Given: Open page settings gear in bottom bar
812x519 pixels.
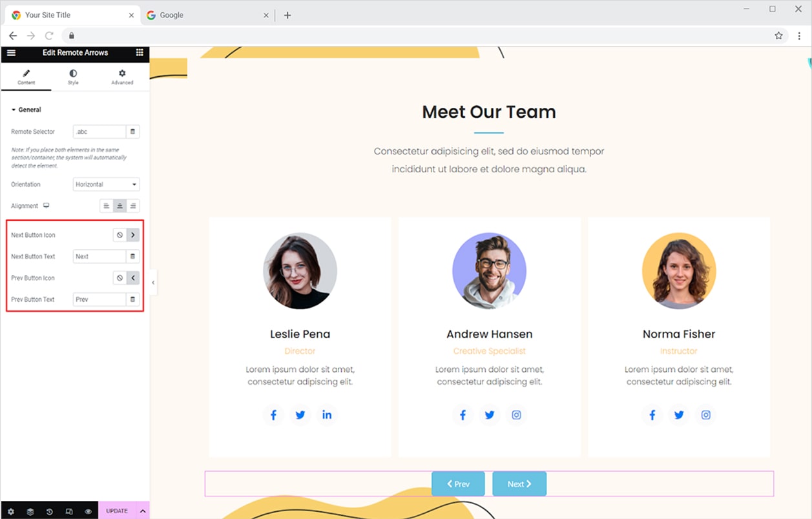Looking at the screenshot, I should pyautogui.click(x=11, y=511).
